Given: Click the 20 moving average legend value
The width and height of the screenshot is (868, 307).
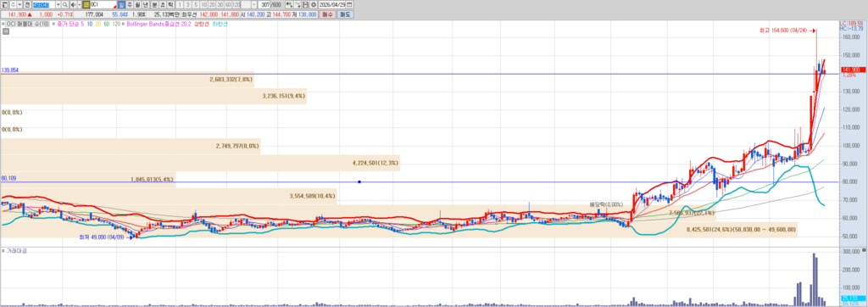Looking at the screenshot, I should click(x=98, y=24).
